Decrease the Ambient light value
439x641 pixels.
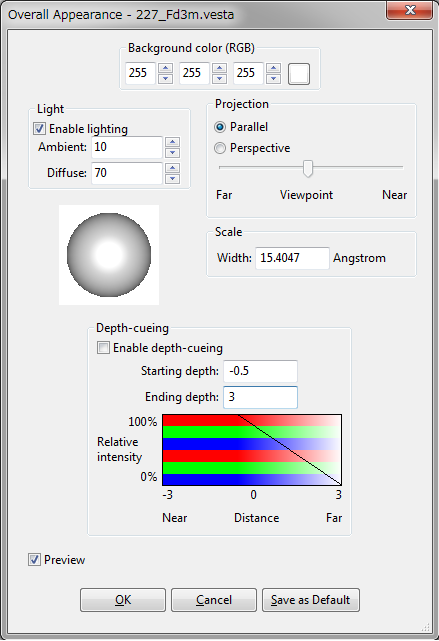coord(172,152)
